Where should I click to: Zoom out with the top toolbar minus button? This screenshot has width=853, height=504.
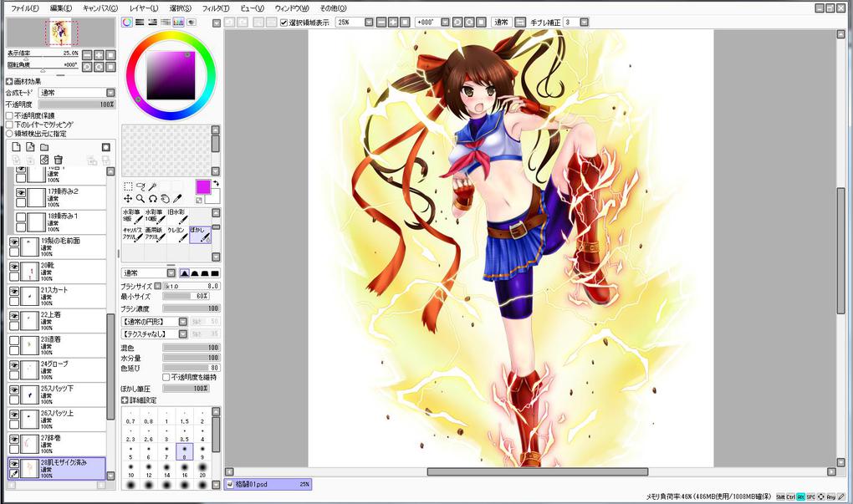point(381,23)
